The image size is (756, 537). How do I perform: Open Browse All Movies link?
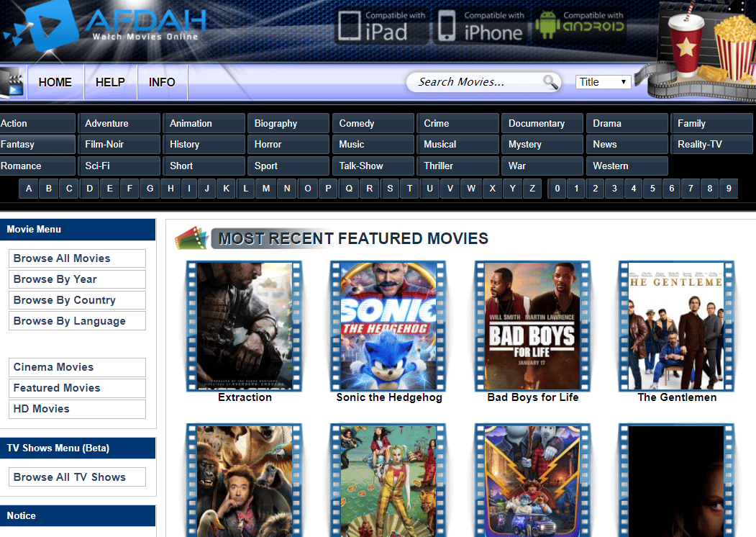click(x=77, y=258)
